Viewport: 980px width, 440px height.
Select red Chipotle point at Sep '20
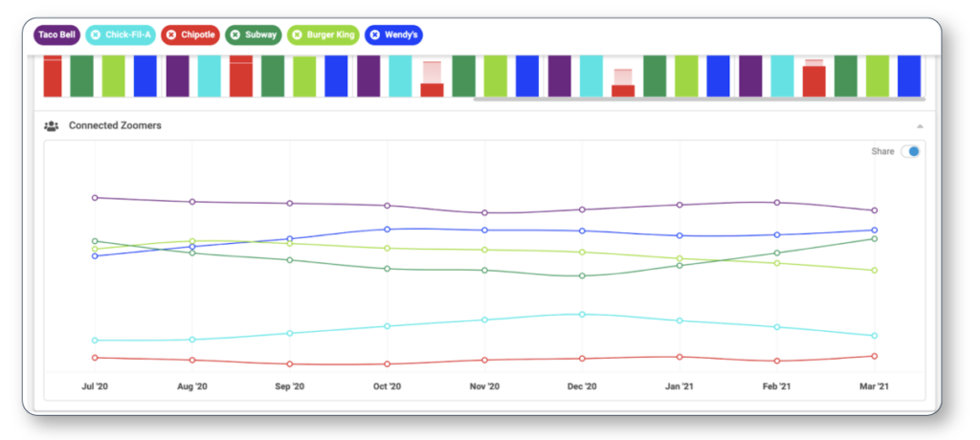(290, 363)
